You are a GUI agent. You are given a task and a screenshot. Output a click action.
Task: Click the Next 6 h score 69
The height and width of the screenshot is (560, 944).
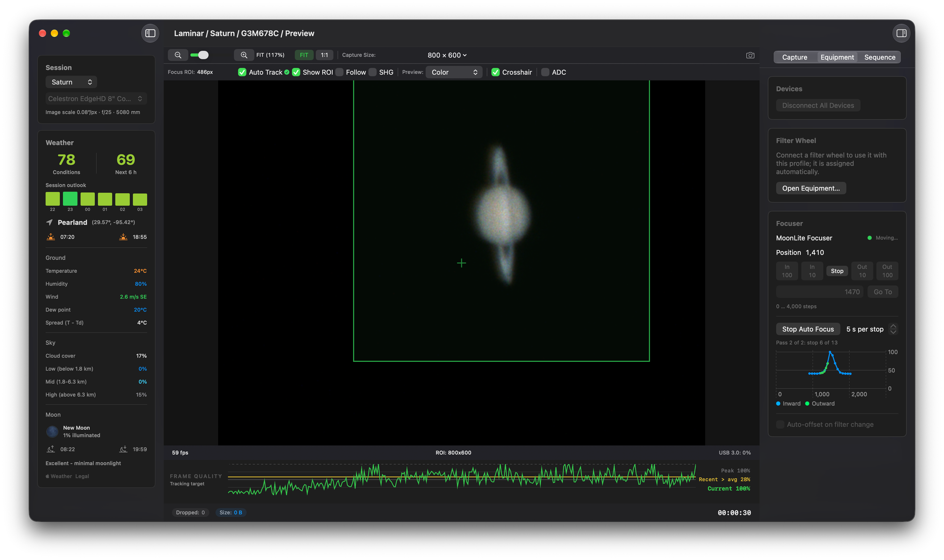[126, 159]
